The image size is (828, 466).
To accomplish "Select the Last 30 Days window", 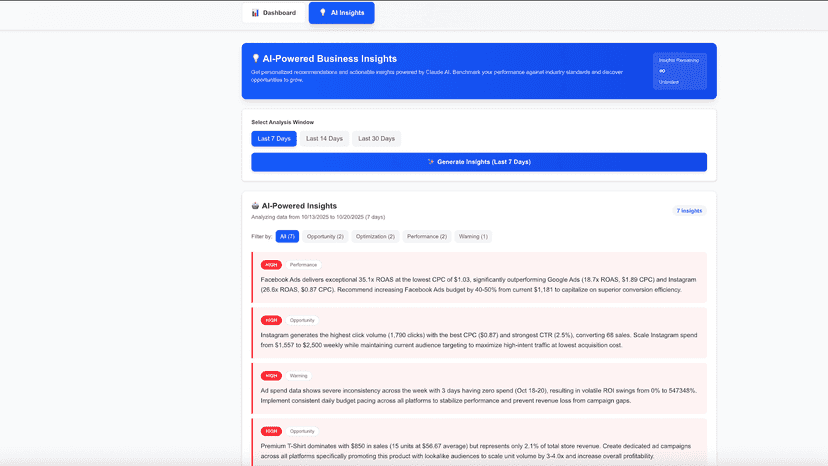I will click(377, 138).
